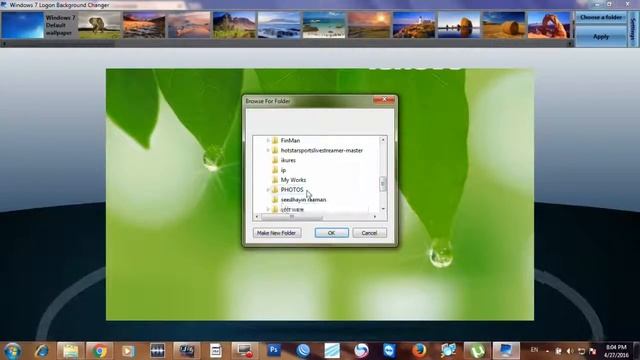
Task: Launch Firefox from the taskbar
Action: coord(419,351)
